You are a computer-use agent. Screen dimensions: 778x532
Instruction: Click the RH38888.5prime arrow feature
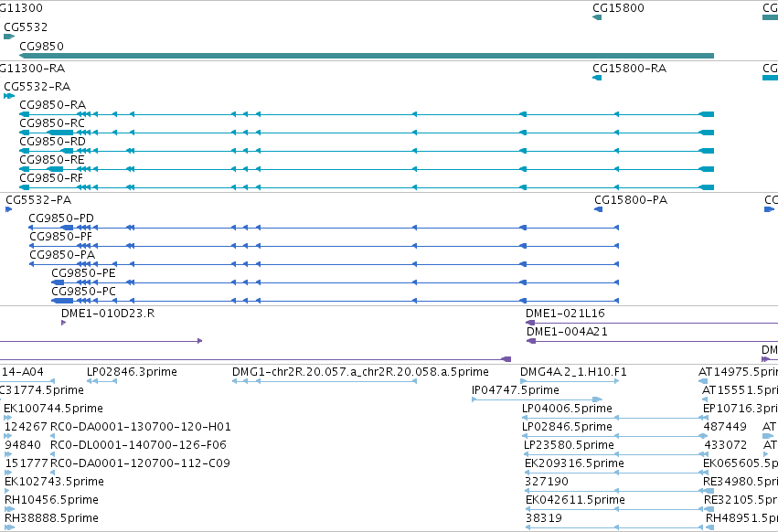(9, 527)
